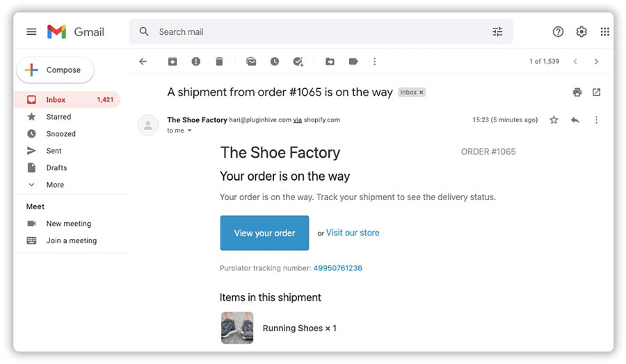The image size is (626, 364).
Task: Apply a label to this email
Action: 353,61
